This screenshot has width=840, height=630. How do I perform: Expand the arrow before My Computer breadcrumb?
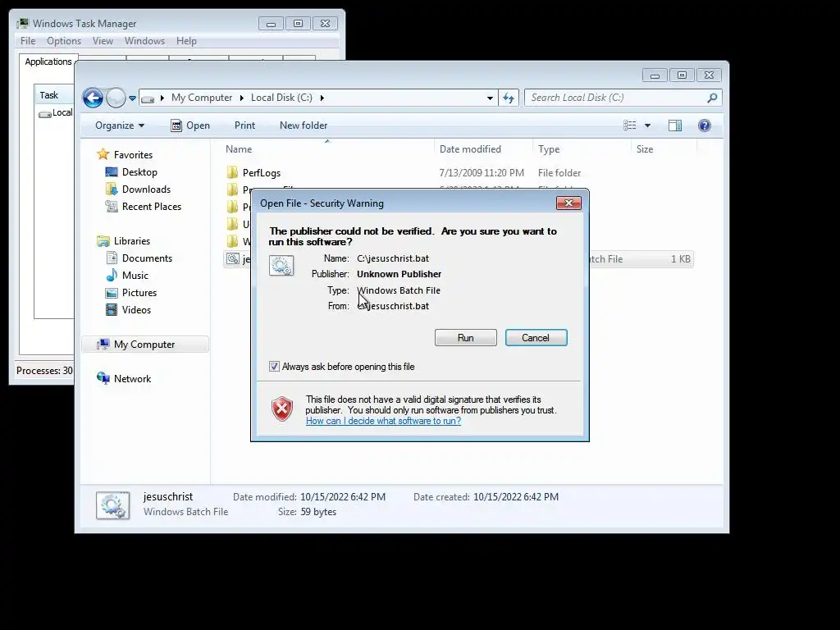click(162, 98)
